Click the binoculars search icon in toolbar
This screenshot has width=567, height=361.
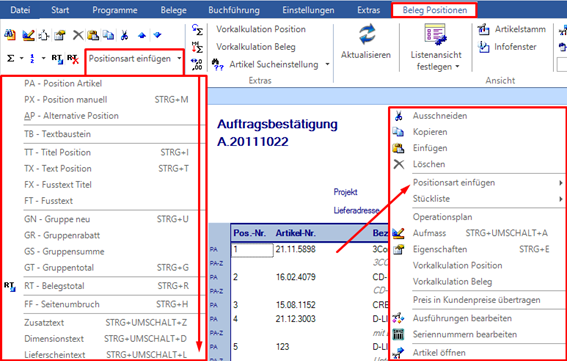(x=10, y=35)
